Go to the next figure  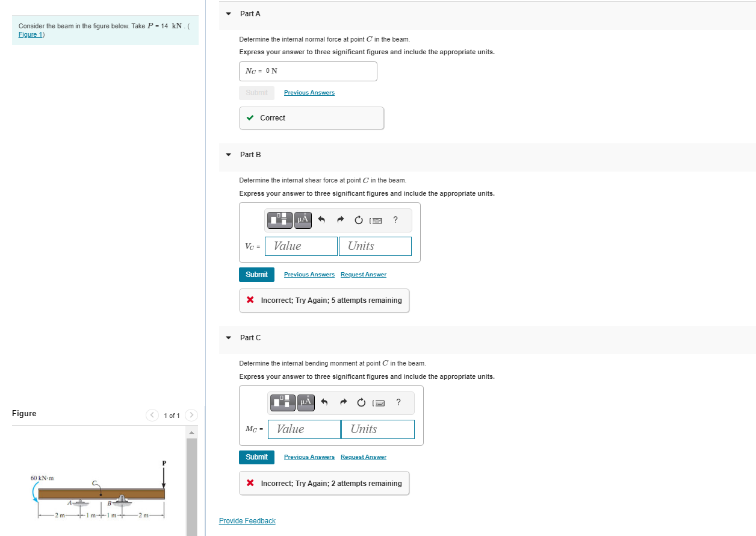[191, 415]
